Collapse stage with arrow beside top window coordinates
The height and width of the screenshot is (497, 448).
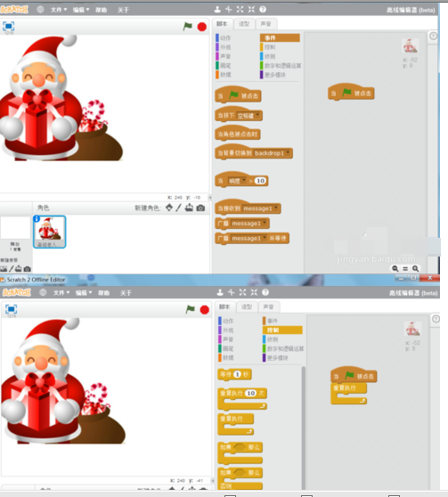coord(209,197)
